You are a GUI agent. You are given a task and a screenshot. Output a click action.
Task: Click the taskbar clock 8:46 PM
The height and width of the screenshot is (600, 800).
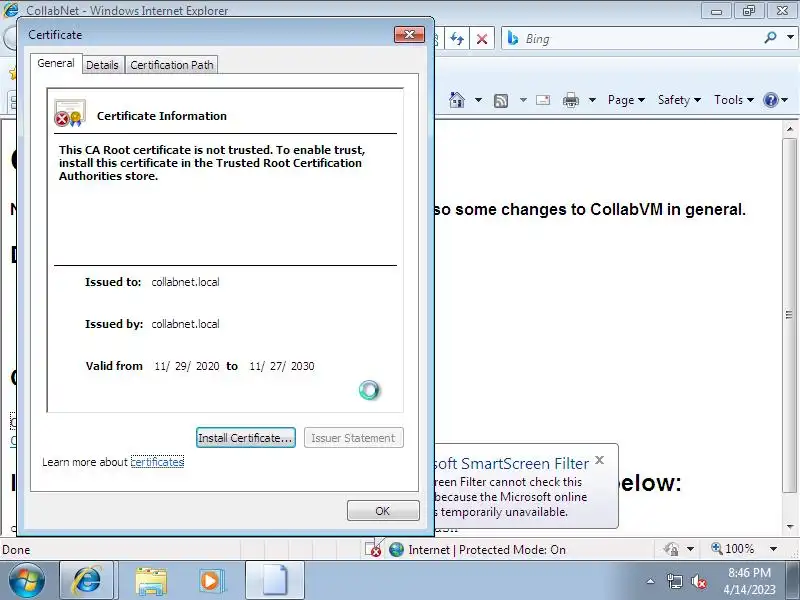pos(749,572)
